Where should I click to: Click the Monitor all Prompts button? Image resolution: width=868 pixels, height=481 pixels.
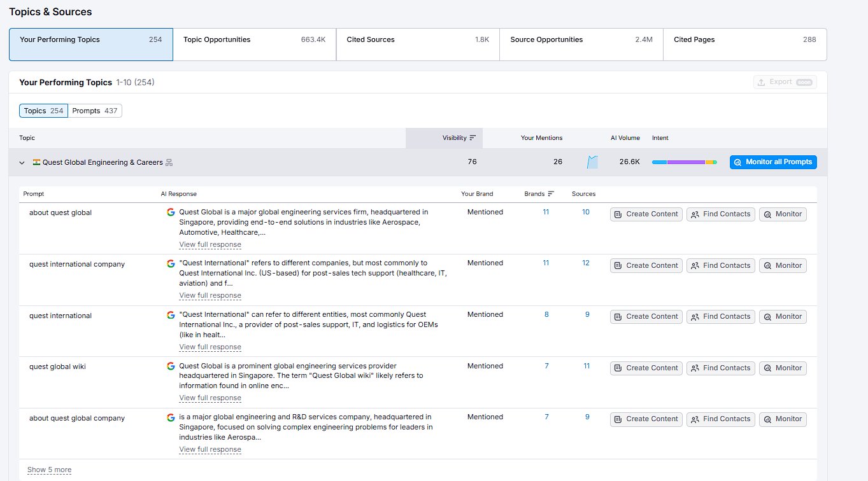773,162
